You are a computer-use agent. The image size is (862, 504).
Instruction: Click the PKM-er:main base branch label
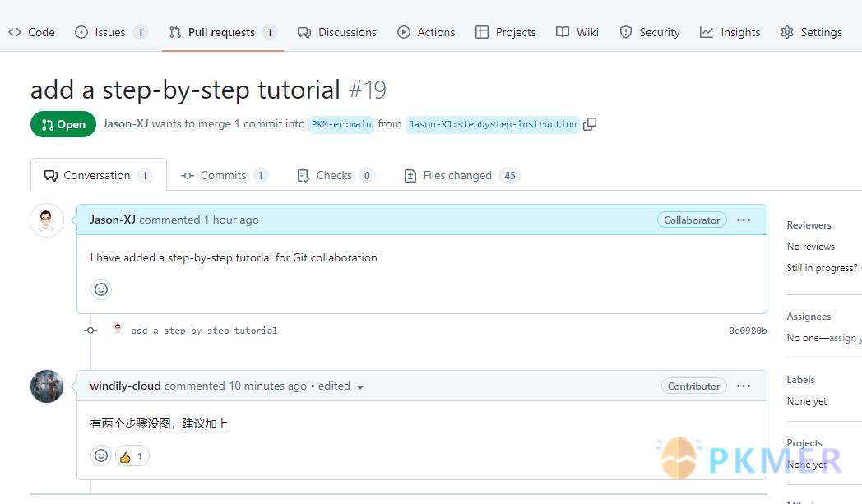341,124
